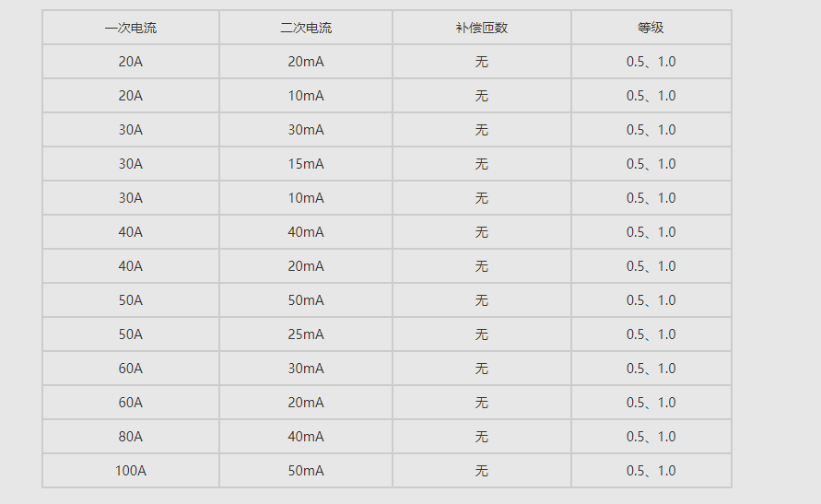Select 50mA cell in first 50A row
The image size is (821, 504).
pyautogui.click(x=306, y=299)
